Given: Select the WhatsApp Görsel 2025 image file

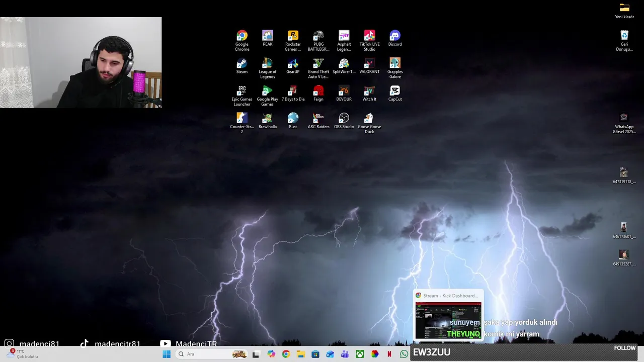Looking at the screenshot, I should 624,124.
